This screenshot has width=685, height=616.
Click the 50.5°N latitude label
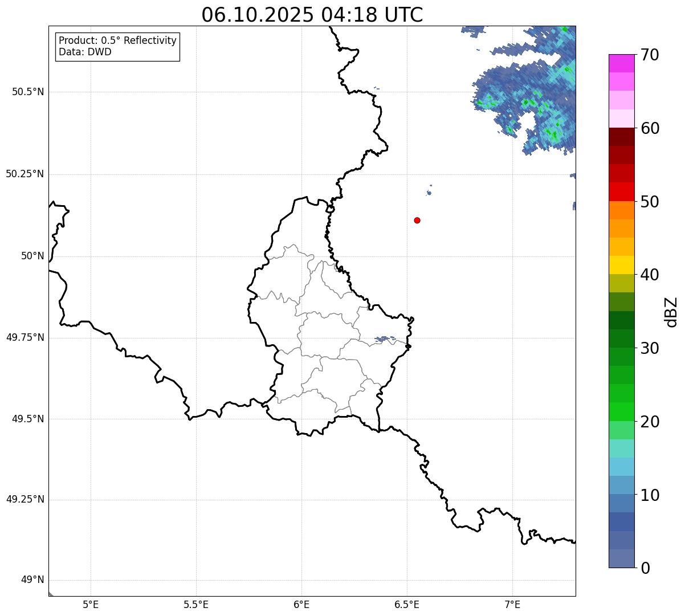click(x=28, y=92)
